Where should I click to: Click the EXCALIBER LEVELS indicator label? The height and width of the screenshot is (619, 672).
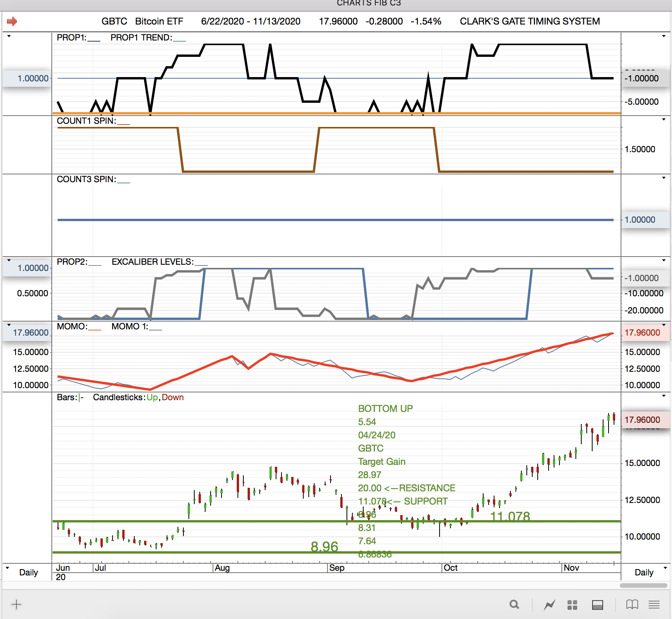point(152,262)
